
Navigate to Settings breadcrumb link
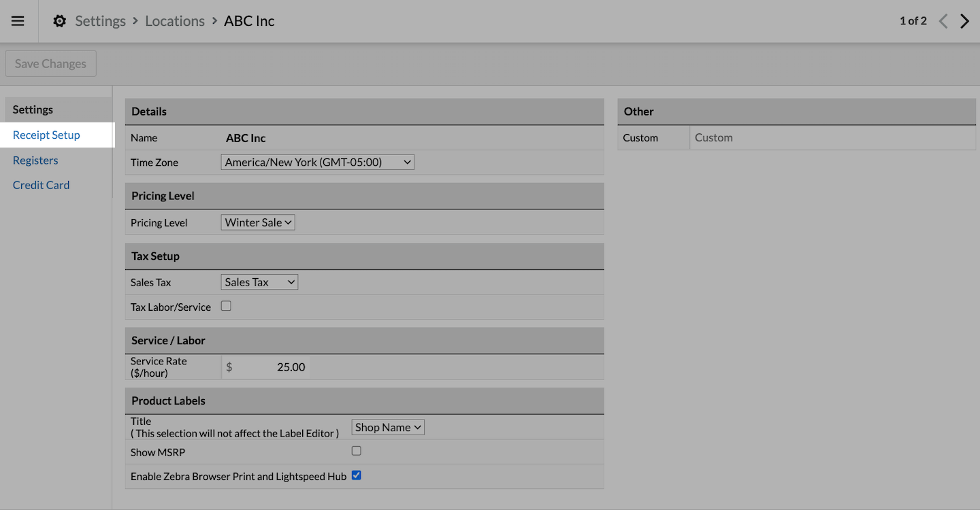(100, 21)
